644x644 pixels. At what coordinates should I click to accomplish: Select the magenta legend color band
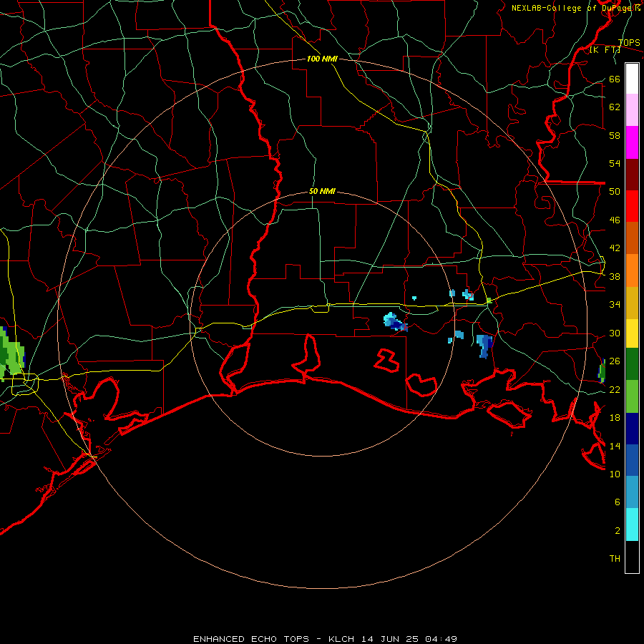click(x=632, y=142)
